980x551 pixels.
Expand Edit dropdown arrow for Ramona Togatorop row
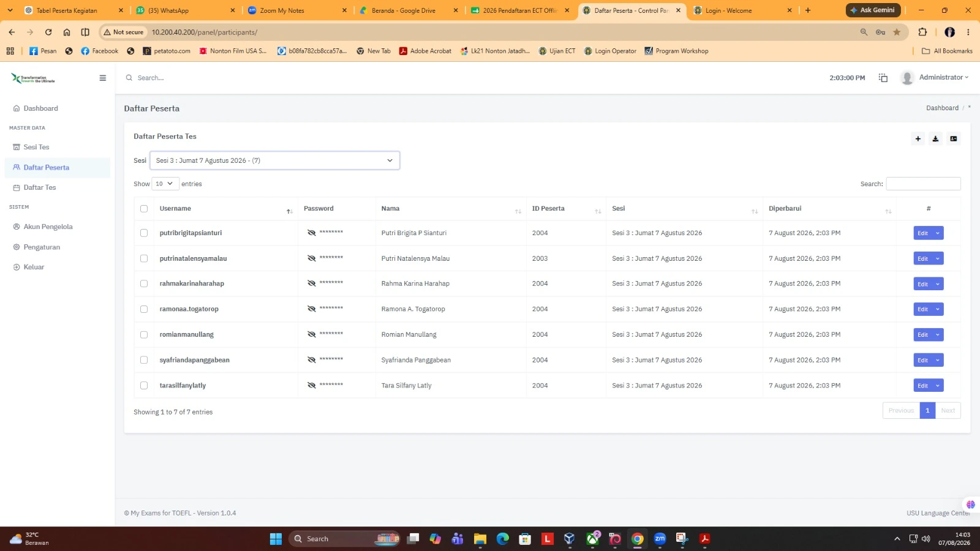coord(938,309)
